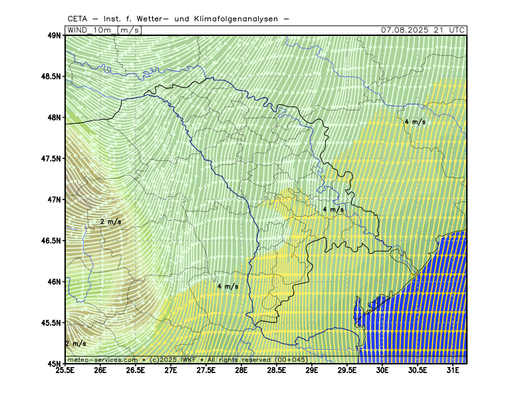Click the 2 m/s contour label near 46.5N
This screenshot has width=532, height=399.
111,222
